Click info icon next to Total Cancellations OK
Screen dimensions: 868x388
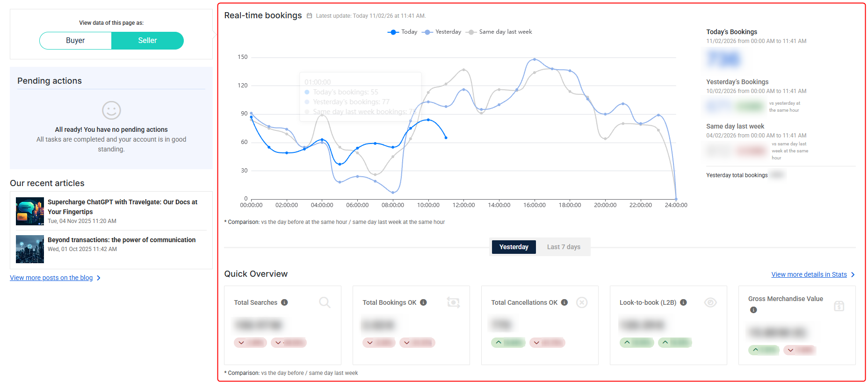[564, 302]
